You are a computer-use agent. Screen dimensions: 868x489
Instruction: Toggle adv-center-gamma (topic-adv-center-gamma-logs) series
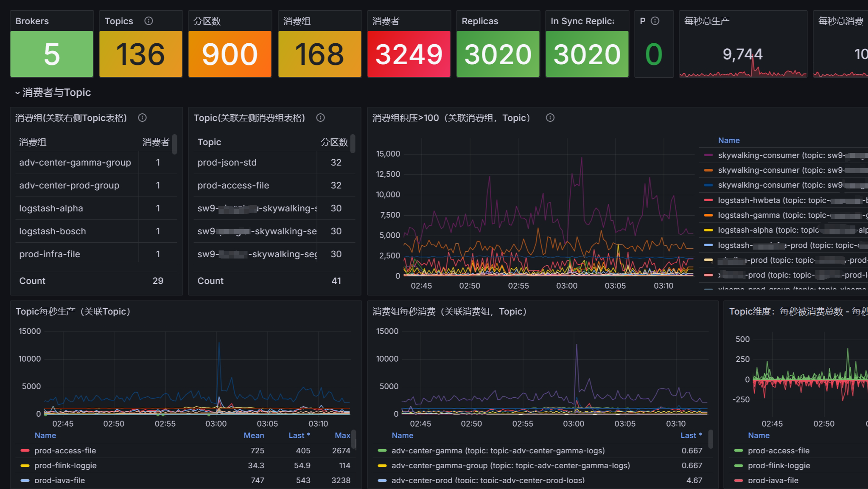498,451
